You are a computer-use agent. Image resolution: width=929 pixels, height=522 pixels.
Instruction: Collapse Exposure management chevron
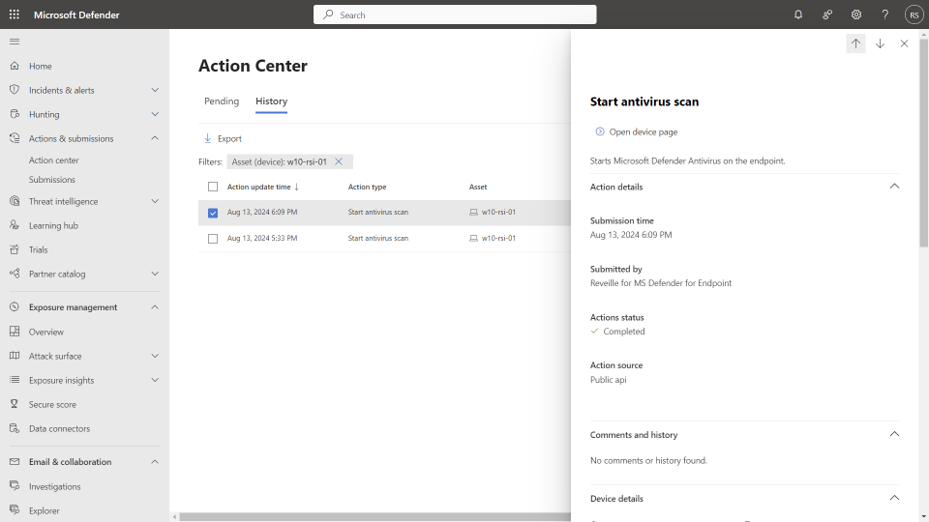click(x=155, y=307)
